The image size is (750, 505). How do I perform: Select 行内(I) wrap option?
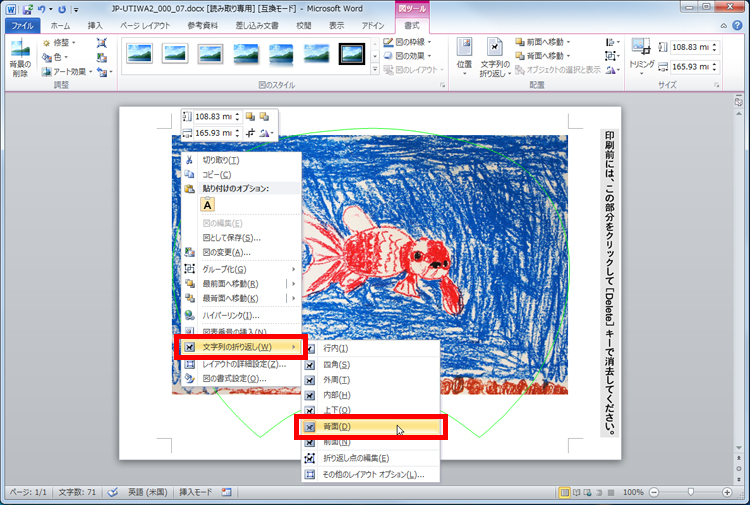pyautogui.click(x=371, y=349)
